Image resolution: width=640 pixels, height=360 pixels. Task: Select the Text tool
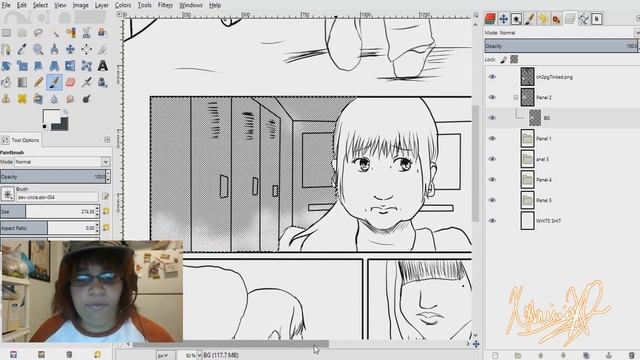click(102, 66)
